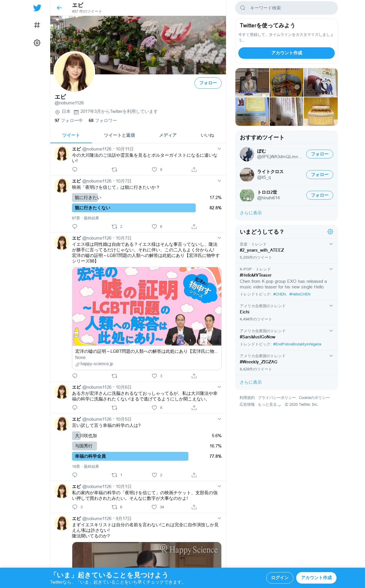Follow the エビ profile
This screenshot has height=588, width=365.
[x=208, y=83]
